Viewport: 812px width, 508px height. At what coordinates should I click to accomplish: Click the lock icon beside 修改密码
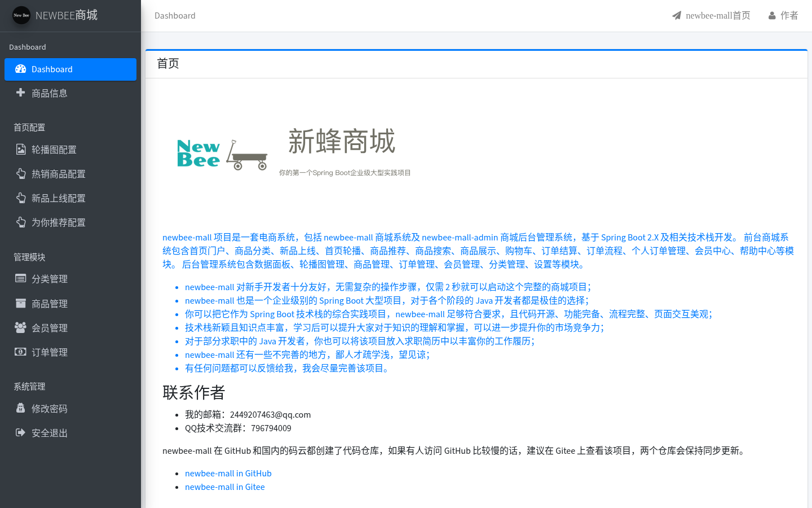pos(21,408)
